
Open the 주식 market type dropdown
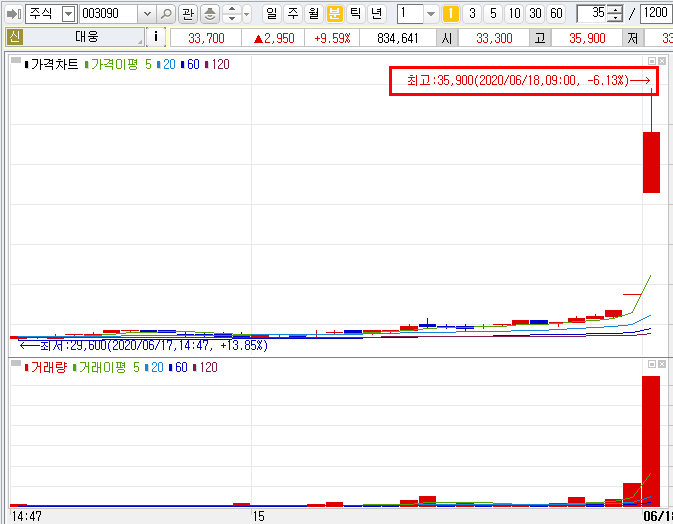[69, 14]
